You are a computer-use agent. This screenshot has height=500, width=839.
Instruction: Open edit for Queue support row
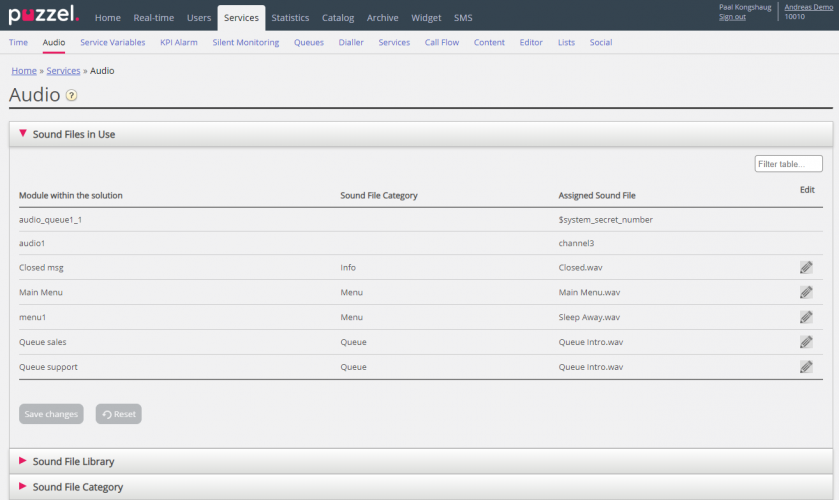(x=805, y=367)
